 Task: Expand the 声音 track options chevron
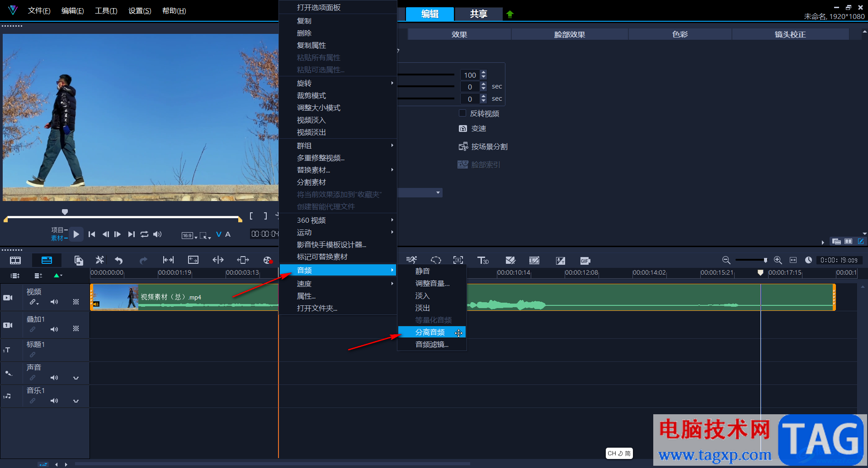(76, 378)
